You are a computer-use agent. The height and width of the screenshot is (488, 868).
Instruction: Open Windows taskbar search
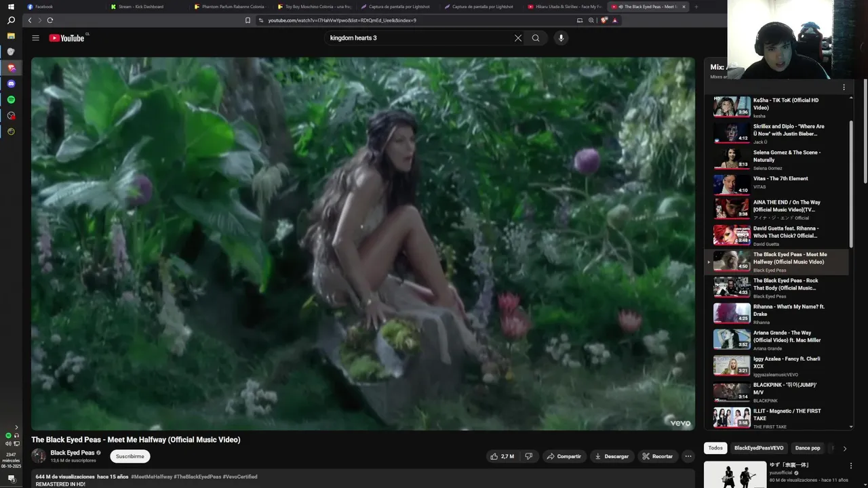pyautogui.click(x=11, y=20)
